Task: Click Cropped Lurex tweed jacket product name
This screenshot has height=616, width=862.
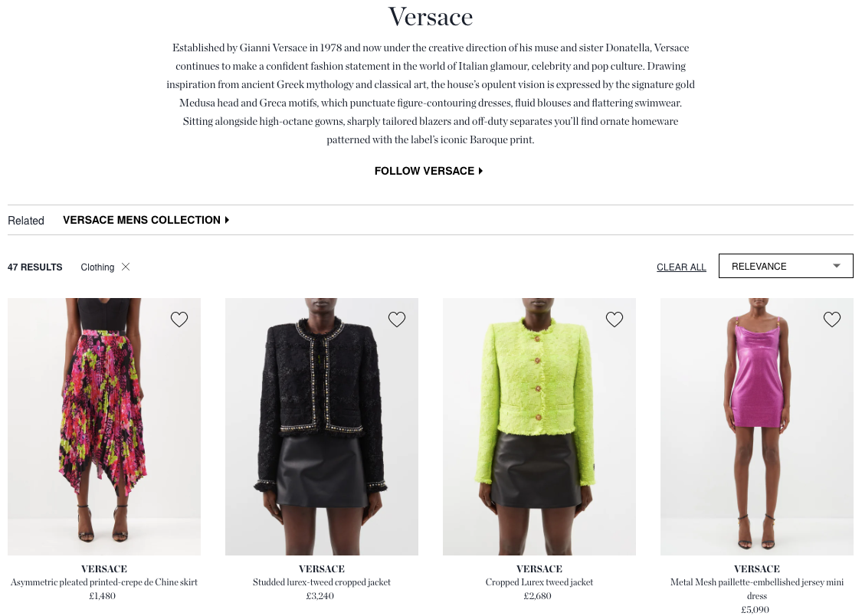Action: [539, 582]
